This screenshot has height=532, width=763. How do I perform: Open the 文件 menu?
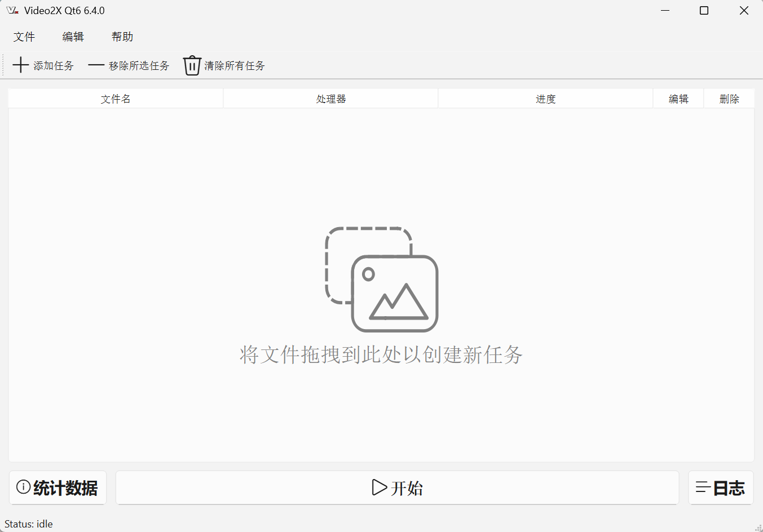24,36
